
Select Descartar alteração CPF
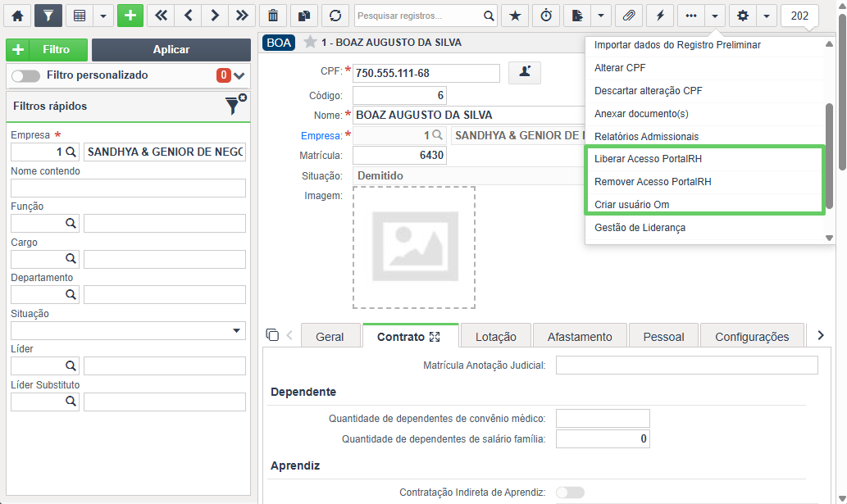(x=649, y=91)
